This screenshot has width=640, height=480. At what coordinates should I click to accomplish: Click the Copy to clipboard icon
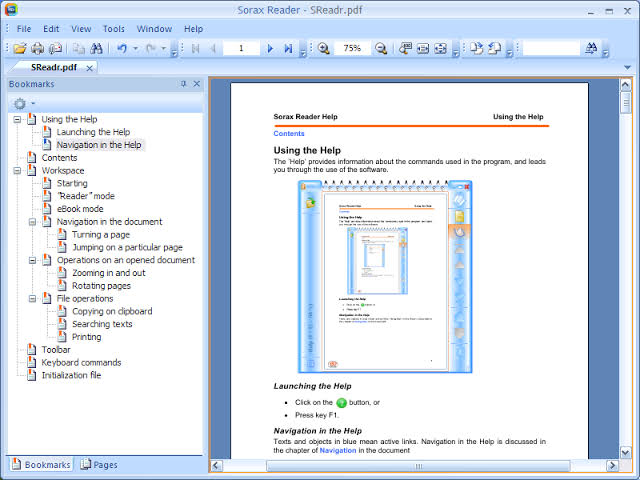pos(78,49)
